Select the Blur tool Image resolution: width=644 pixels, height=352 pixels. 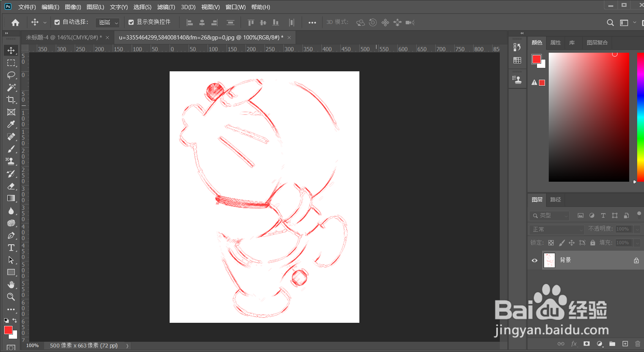[x=11, y=211]
